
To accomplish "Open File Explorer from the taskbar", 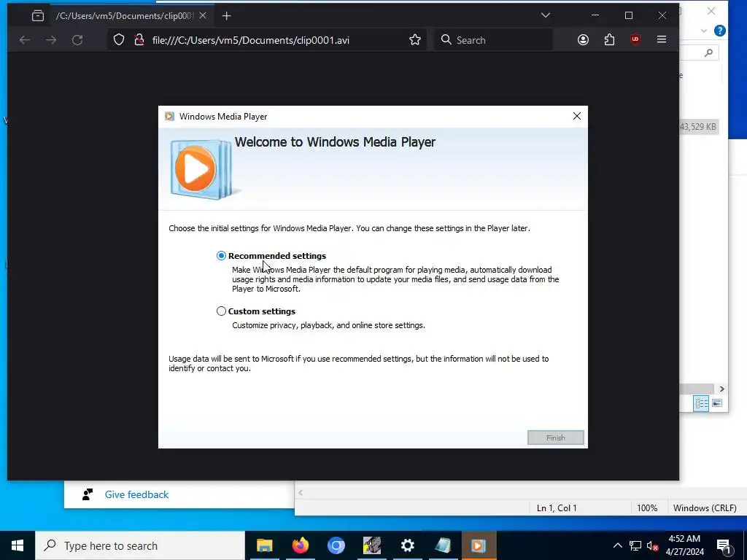I will [264, 545].
